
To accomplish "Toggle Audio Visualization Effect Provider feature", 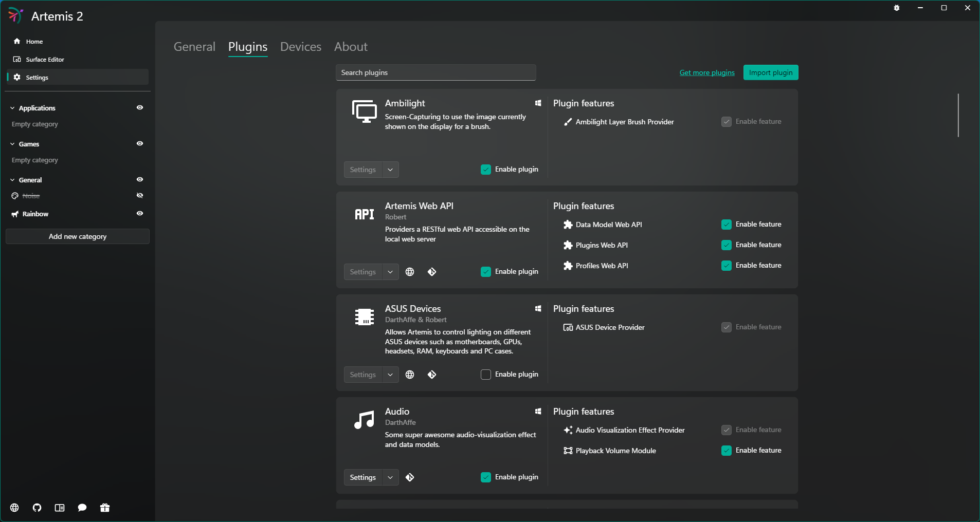I will point(727,430).
